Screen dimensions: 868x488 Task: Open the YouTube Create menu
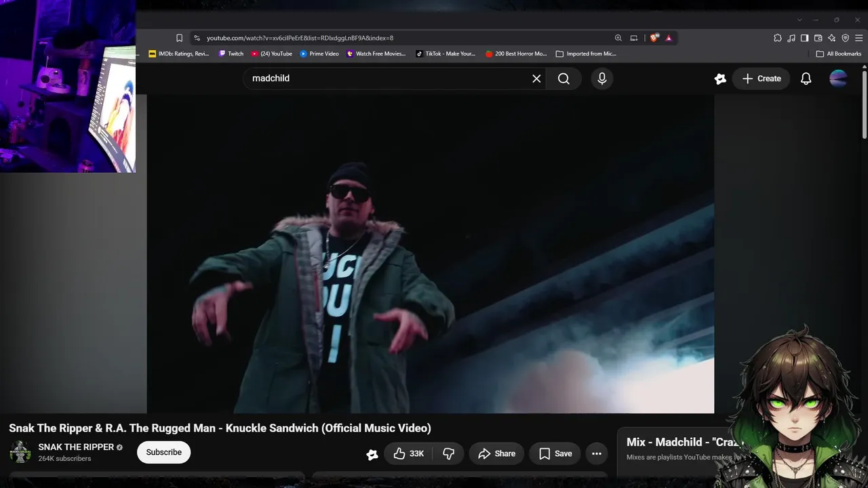(762, 79)
